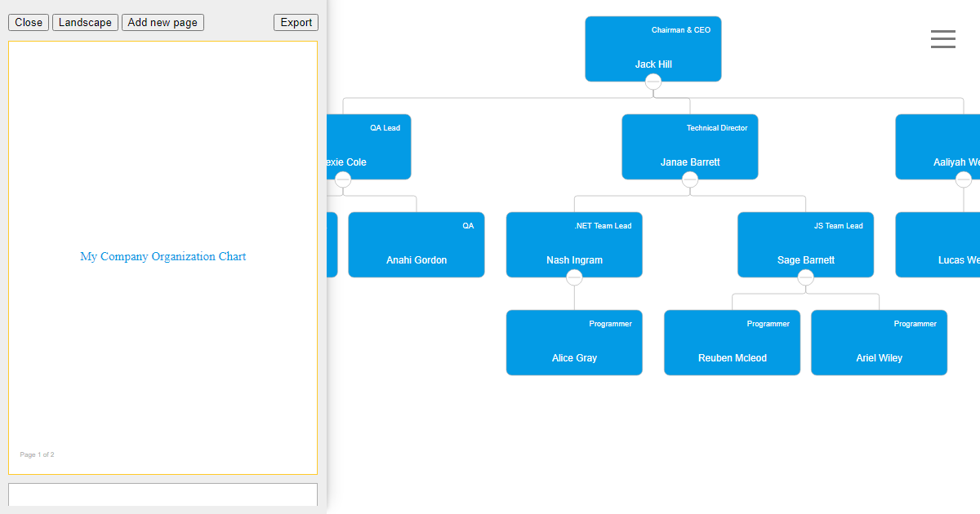Collapse Jack Hill's subordinates using the circle connector
The height and width of the screenshot is (514, 980).
[653, 81]
